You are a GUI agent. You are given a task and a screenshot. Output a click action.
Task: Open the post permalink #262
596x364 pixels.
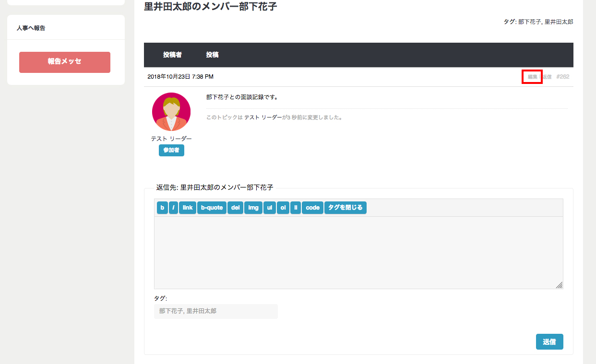click(562, 77)
